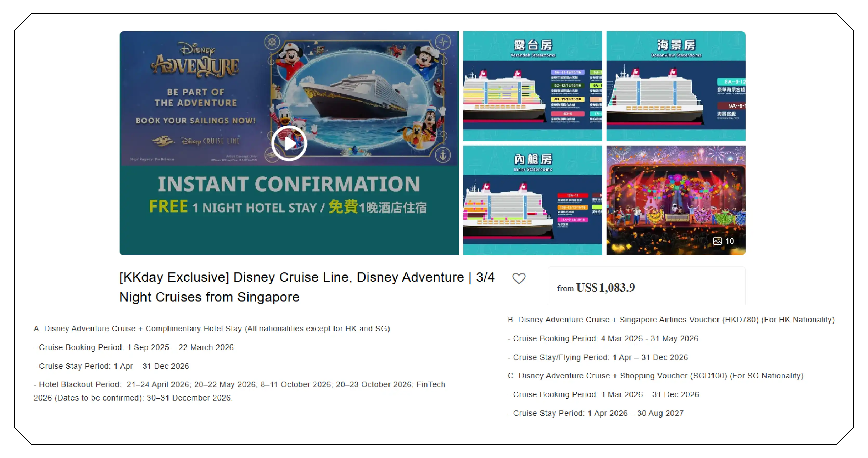Image resolution: width=868 pixels, height=458 pixels.
Task: Select Cruise Booking Period 4 Mar 2026 line
Action: 603,339
